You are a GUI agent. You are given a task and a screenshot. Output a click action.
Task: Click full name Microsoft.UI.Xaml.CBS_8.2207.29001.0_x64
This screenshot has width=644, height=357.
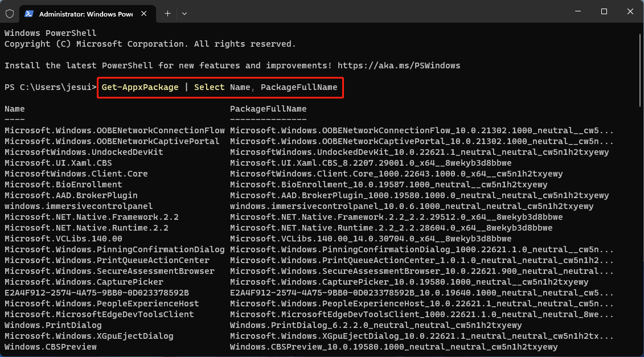pos(371,163)
